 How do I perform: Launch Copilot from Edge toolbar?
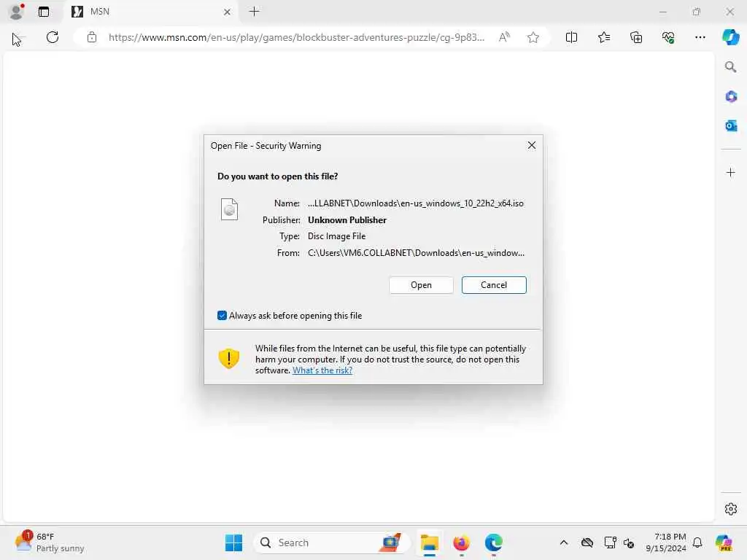coord(730,37)
